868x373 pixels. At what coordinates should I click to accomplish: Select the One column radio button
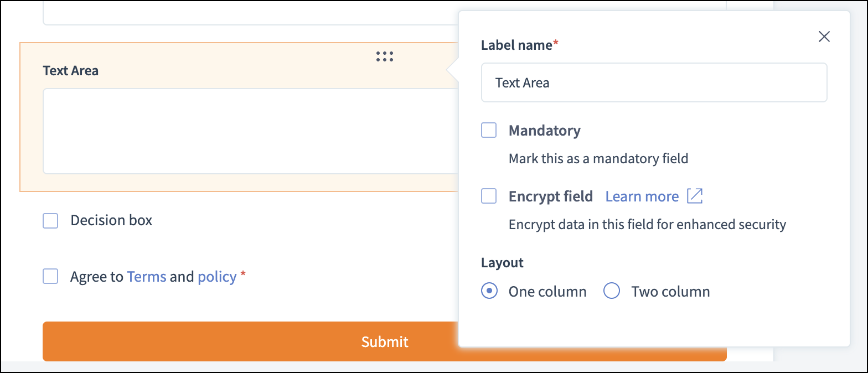[x=489, y=291]
